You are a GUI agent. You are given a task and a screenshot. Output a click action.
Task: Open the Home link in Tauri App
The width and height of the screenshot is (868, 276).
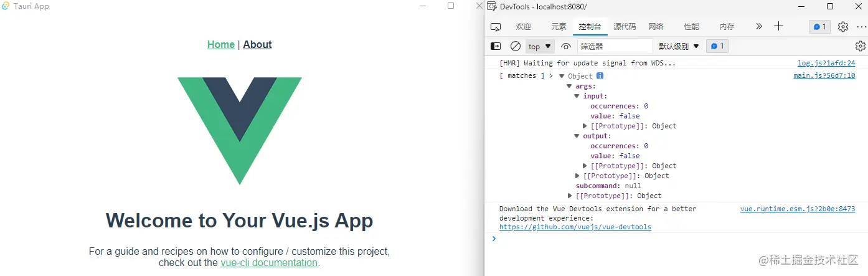point(221,45)
